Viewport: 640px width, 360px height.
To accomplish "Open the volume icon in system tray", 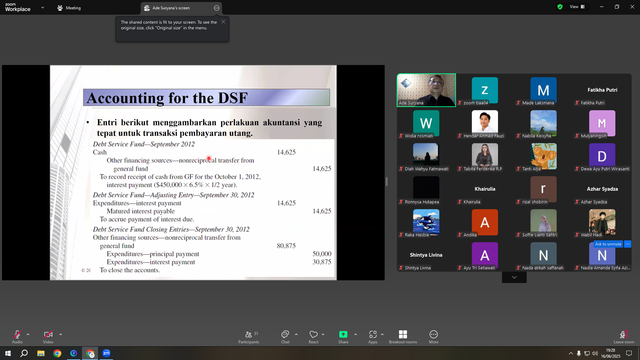I will pyautogui.click(x=595, y=353).
